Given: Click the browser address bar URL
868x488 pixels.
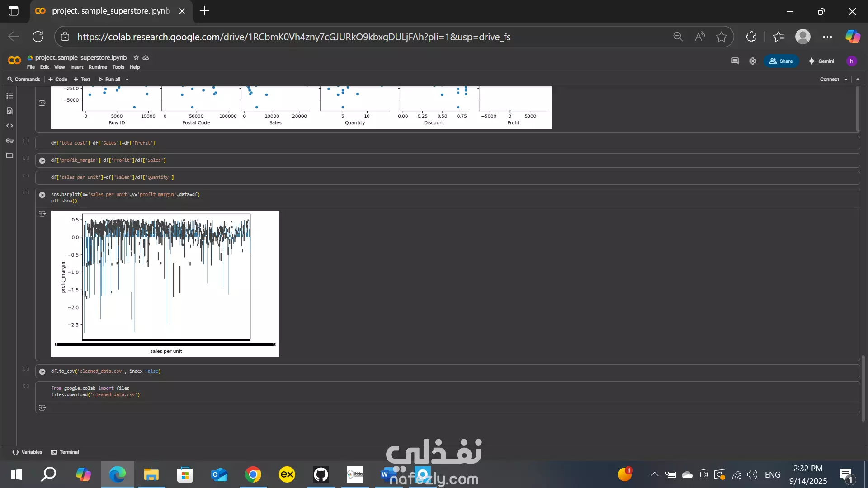Looking at the screenshot, I should (294, 37).
